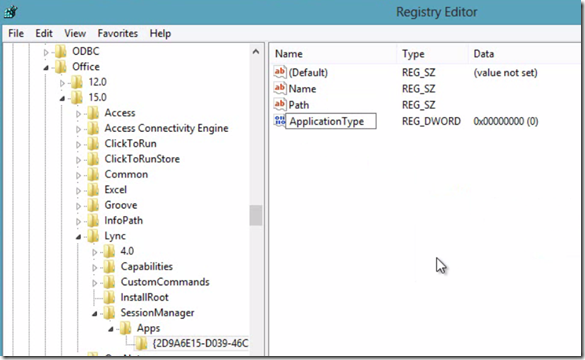Click the Excel folder icon
Image resolution: width=585 pixels, height=360 pixels.
click(93, 190)
